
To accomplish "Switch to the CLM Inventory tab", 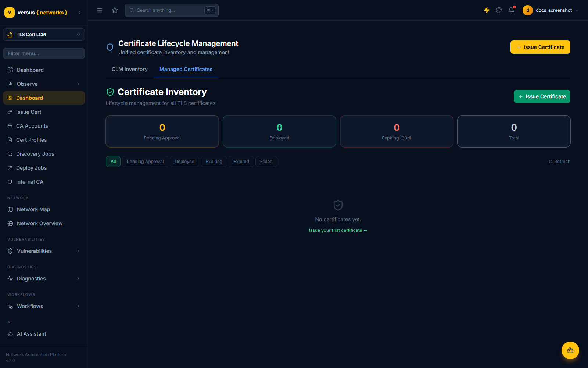I will point(130,69).
